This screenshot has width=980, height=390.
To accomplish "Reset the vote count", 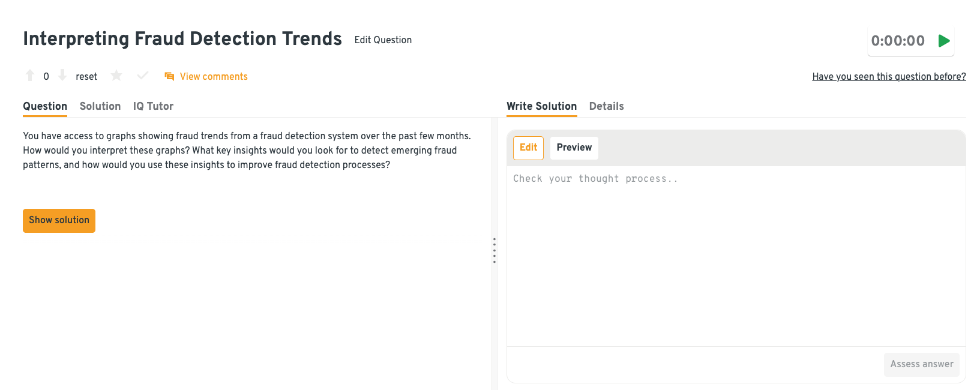I will (86, 77).
